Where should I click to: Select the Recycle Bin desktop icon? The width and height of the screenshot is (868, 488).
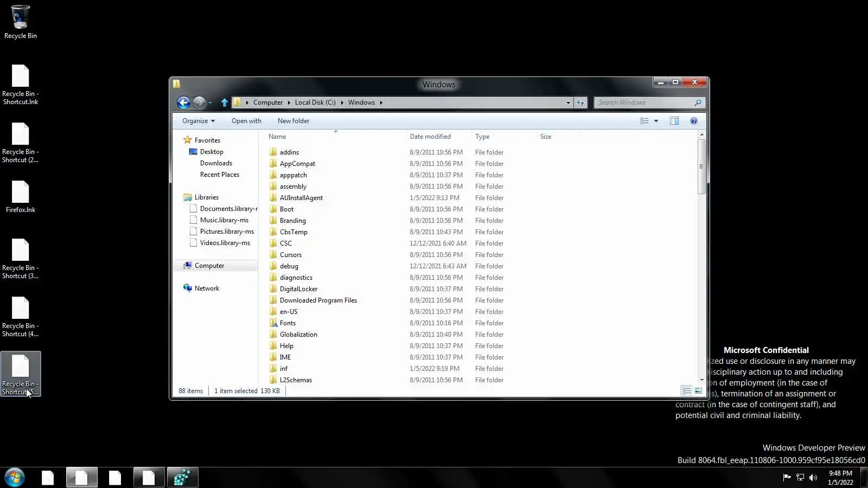pos(21,22)
